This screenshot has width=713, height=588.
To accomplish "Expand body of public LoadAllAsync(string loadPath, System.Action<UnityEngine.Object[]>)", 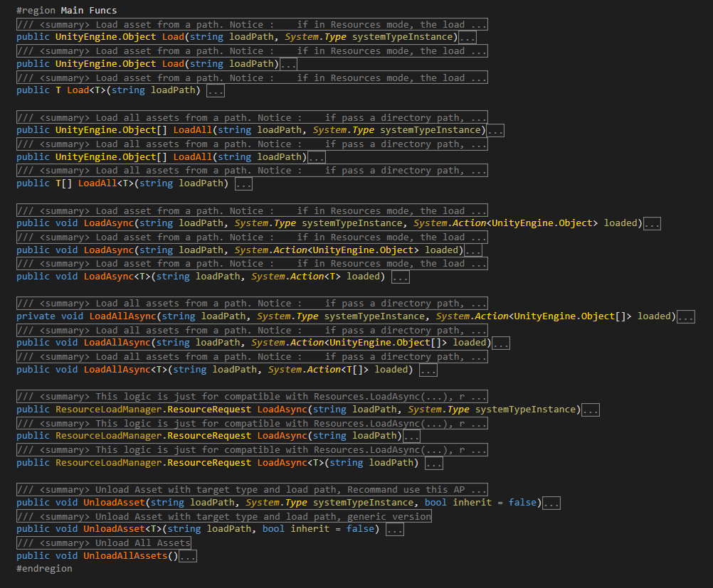I will (501, 343).
